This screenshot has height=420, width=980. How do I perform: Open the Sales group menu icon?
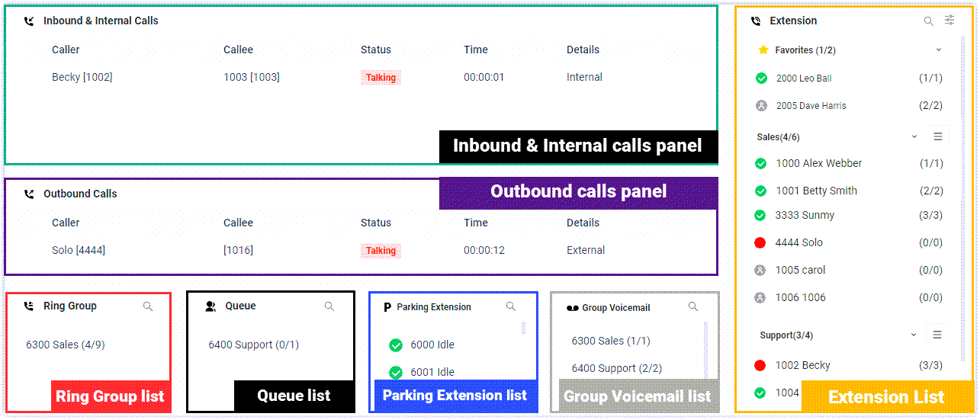[x=938, y=137]
